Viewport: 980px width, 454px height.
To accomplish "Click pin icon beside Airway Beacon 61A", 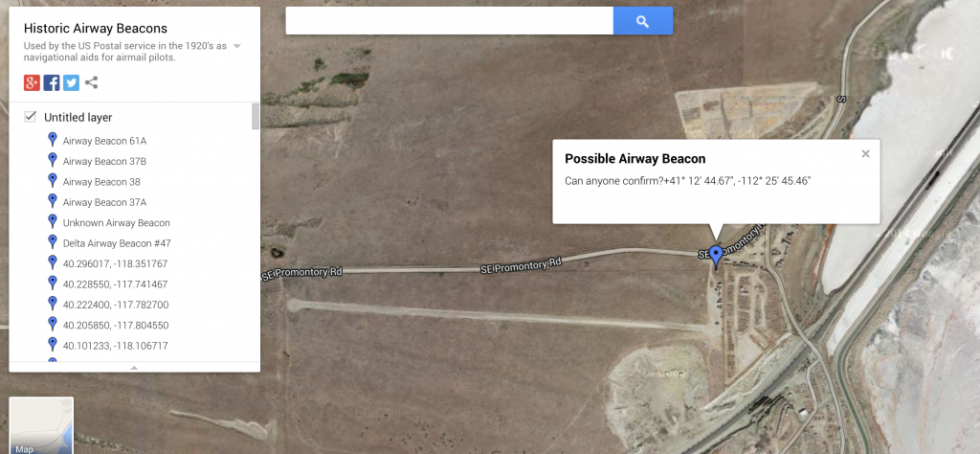I will [x=53, y=140].
